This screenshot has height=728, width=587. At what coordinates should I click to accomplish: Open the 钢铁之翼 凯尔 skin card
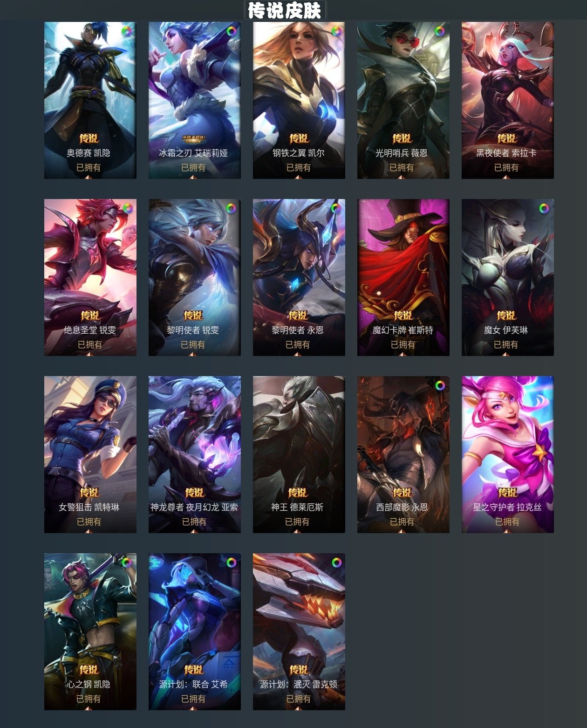(299, 100)
